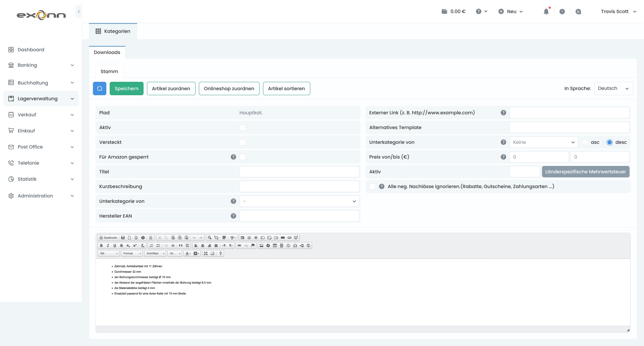Expand the Administration sidebar section
Viewport: 644px width, 346px height.
tap(41, 196)
